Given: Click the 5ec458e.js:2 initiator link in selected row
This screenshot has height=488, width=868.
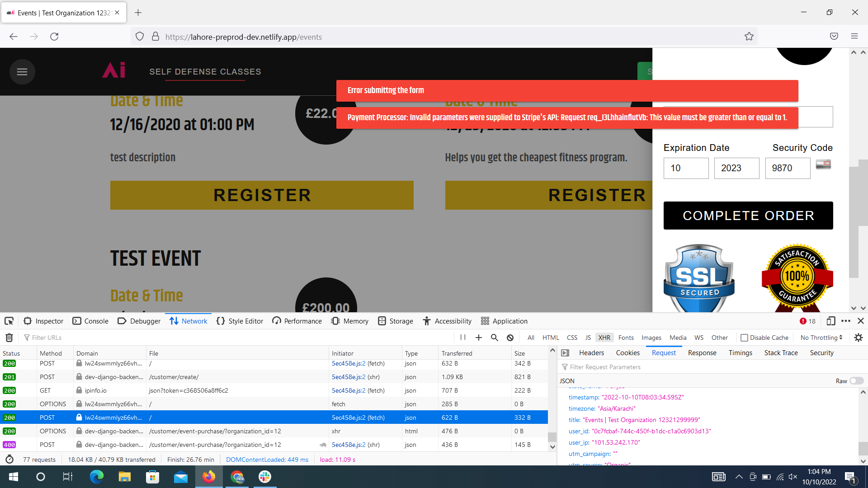Looking at the screenshot, I should 348,418.
